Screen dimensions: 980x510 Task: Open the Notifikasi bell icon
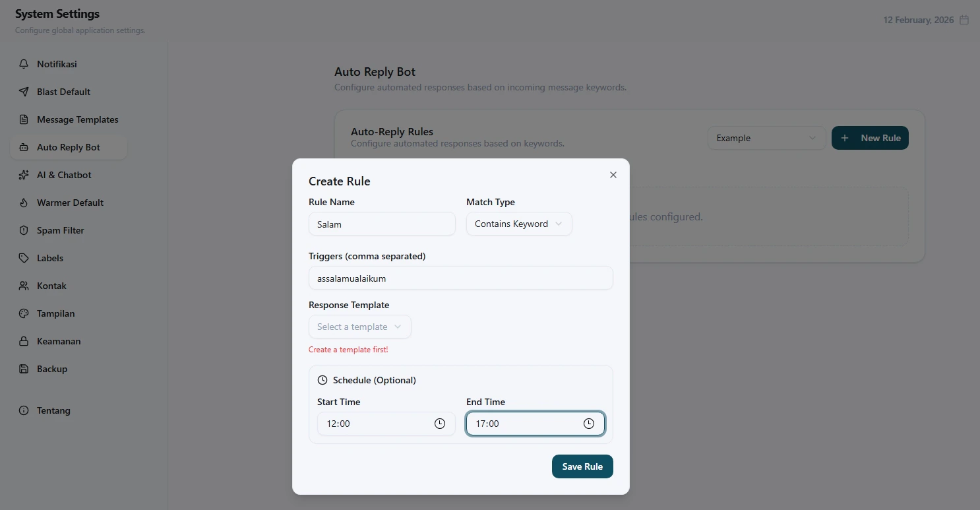pos(24,64)
